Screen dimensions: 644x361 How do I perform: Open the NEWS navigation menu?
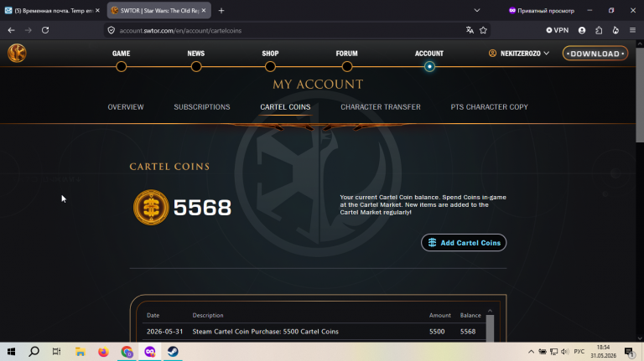click(196, 54)
